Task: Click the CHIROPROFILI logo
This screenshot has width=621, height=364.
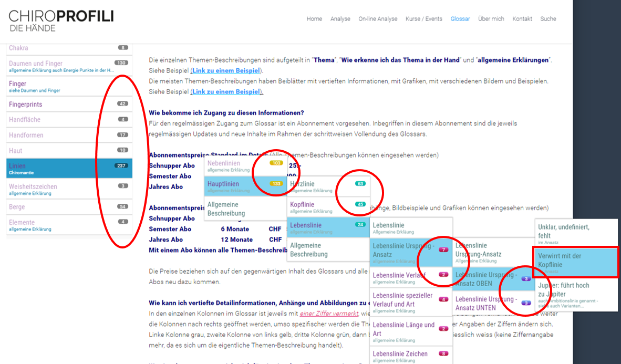Action: [x=61, y=20]
